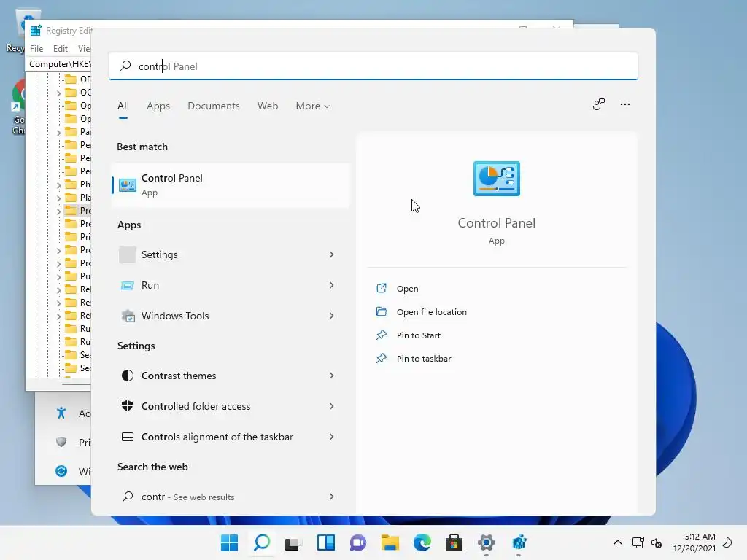Select 'Controls alignment of the taskbar' text
This screenshot has width=747, height=560.
[217, 437]
